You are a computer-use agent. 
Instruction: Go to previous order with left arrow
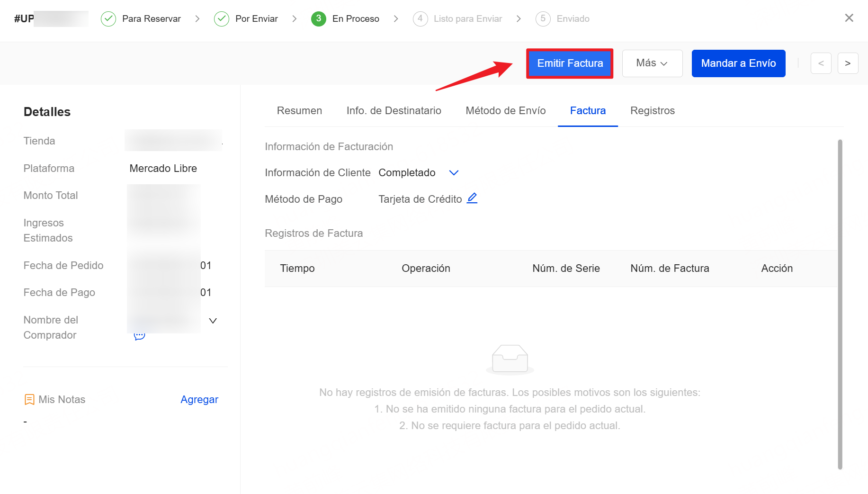[x=821, y=63]
